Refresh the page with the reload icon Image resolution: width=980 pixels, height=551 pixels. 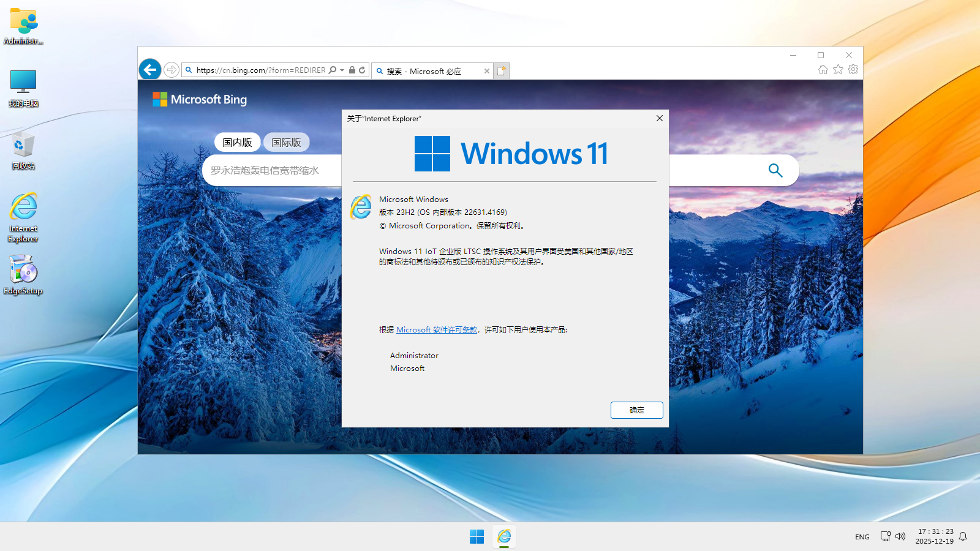[x=362, y=70]
